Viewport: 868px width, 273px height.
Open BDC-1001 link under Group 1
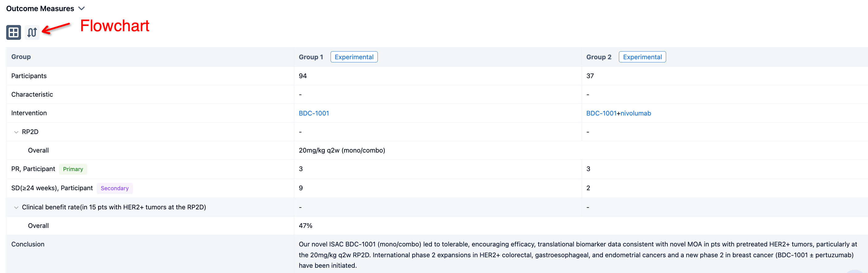pyautogui.click(x=314, y=113)
